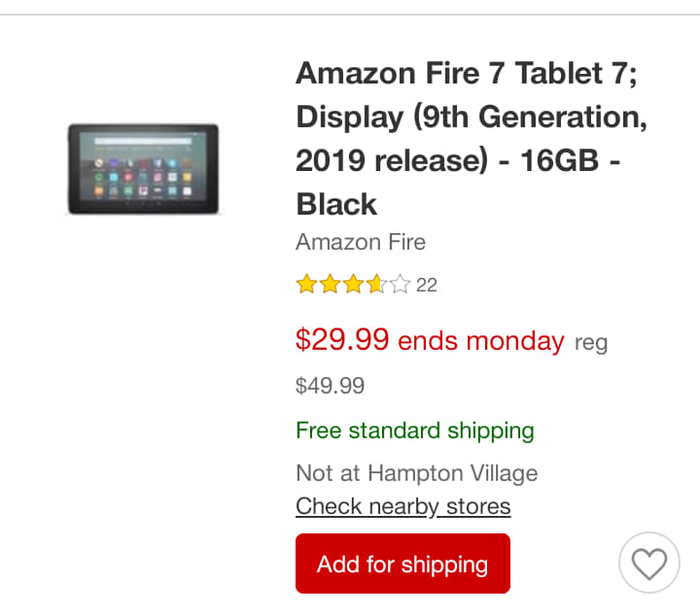Click the third yellow rating star
The image size is (700, 615).
click(353, 285)
